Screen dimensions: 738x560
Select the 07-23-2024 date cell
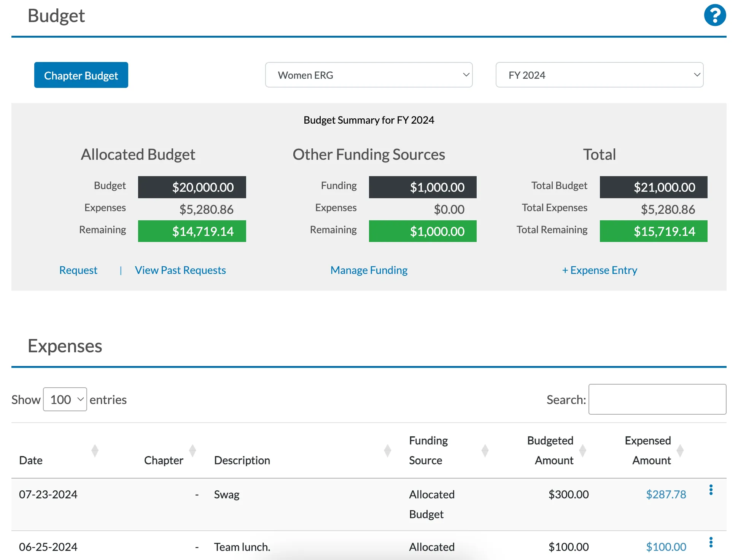click(x=48, y=494)
